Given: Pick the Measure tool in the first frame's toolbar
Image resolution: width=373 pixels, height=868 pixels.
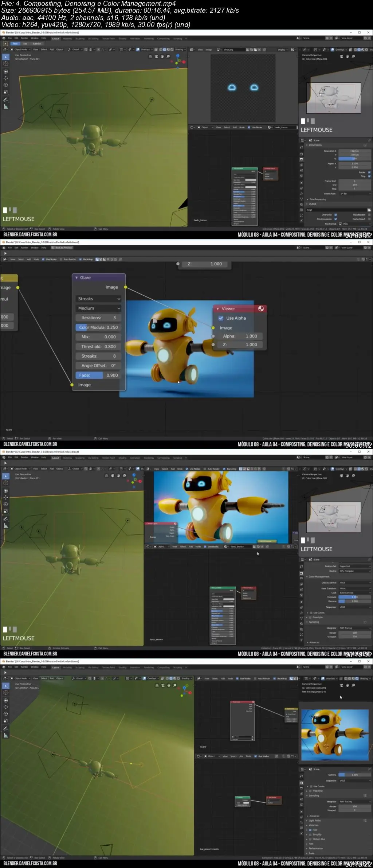Looking at the screenshot, I should click(6, 106).
